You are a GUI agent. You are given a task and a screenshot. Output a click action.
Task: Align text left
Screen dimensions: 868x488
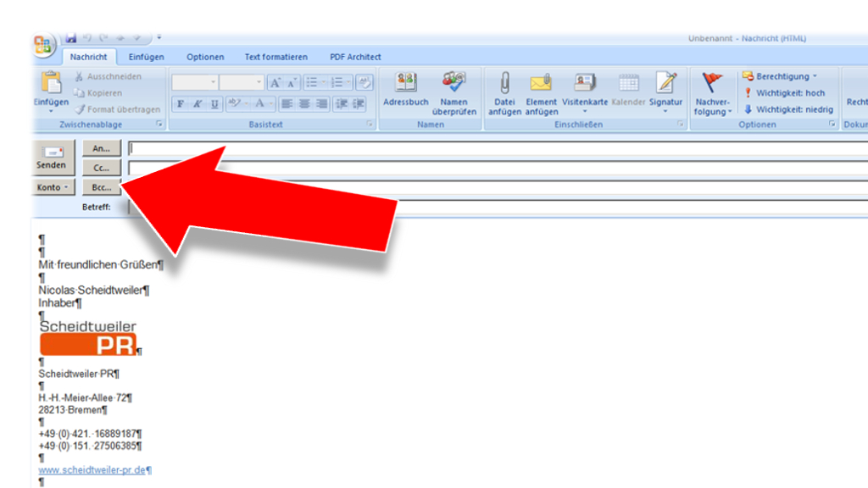[287, 103]
